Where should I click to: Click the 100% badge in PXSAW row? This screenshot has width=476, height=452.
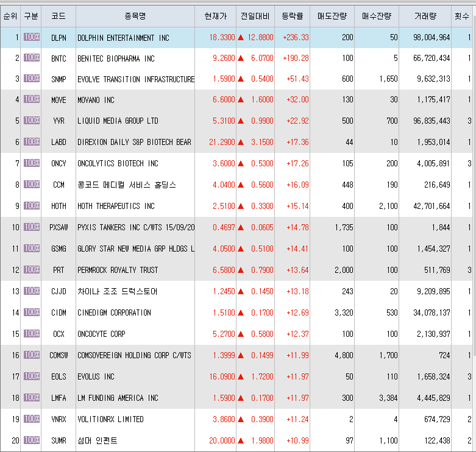[32, 227]
